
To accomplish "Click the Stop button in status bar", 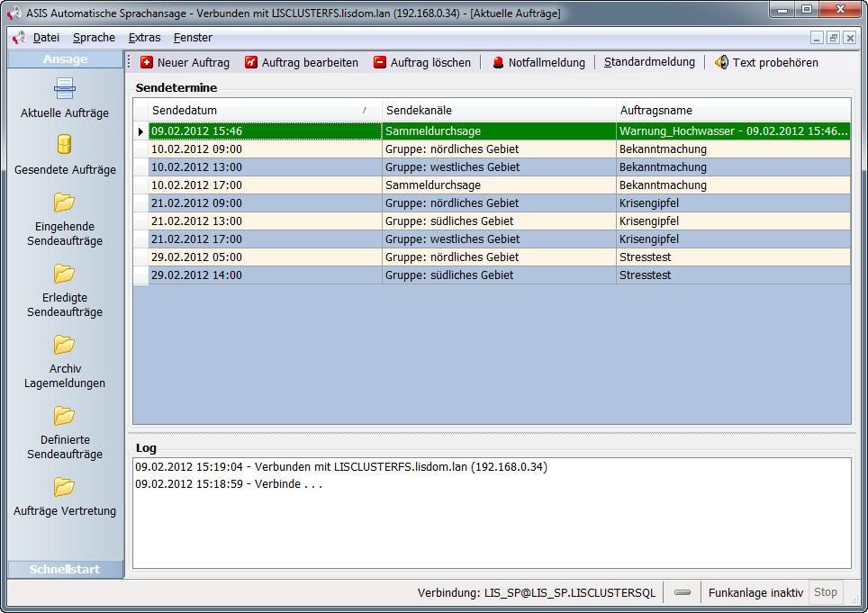I will click(x=825, y=592).
